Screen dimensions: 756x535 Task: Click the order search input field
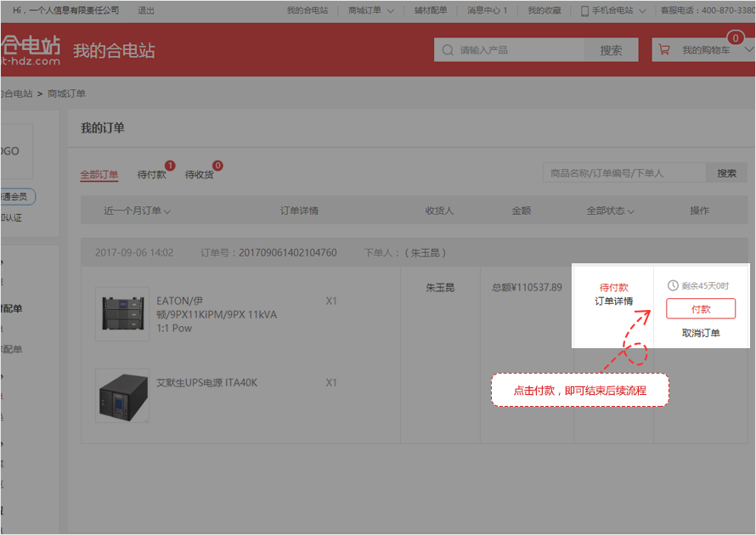pos(624,173)
